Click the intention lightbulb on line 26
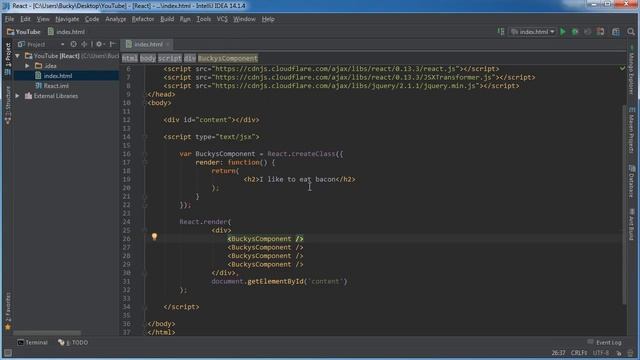The height and width of the screenshot is (360, 640). point(154,237)
